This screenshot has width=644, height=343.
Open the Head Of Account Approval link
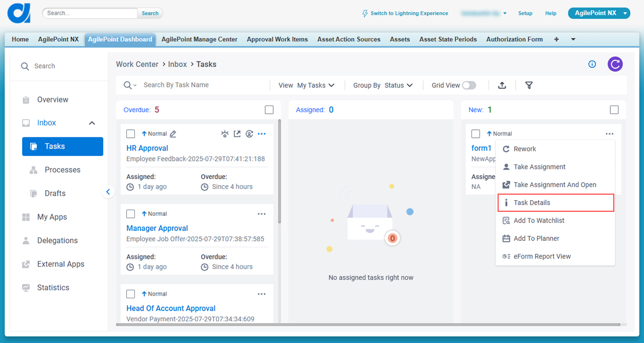point(171,308)
